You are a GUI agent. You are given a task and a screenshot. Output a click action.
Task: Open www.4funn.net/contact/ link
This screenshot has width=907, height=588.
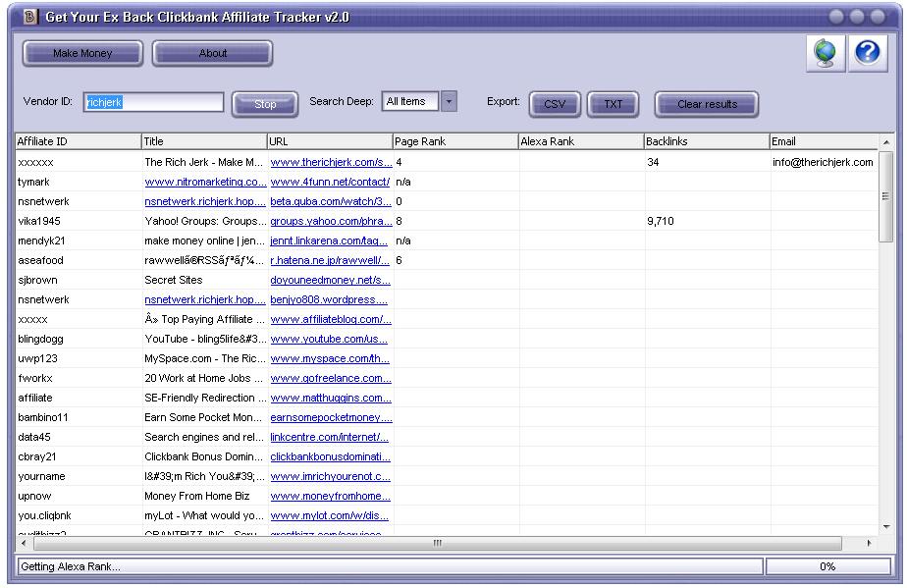330,183
